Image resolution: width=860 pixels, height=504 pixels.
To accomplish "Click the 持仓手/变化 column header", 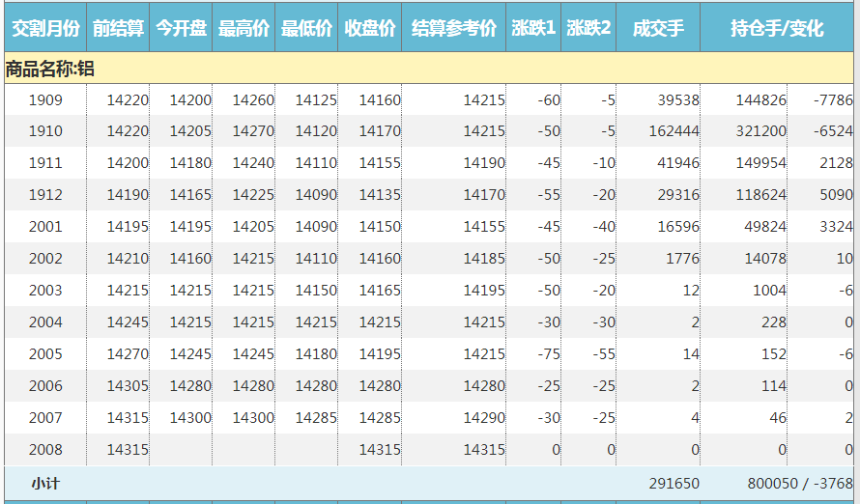I will click(777, 29).
